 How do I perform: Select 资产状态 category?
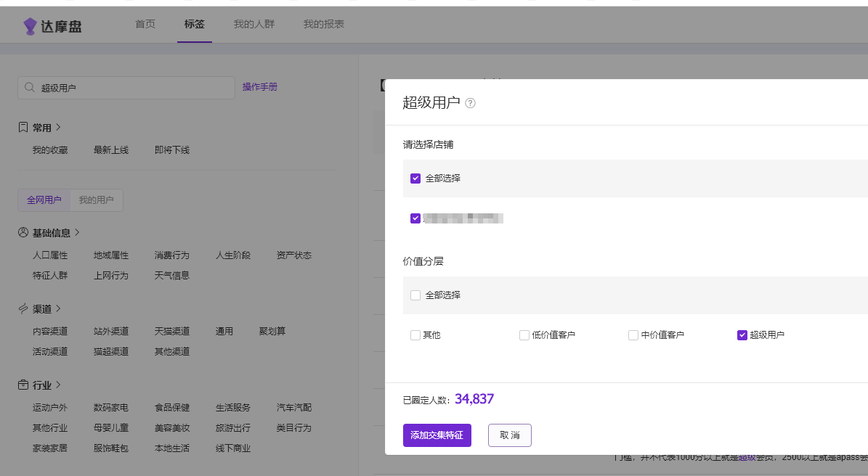(294, 255)
